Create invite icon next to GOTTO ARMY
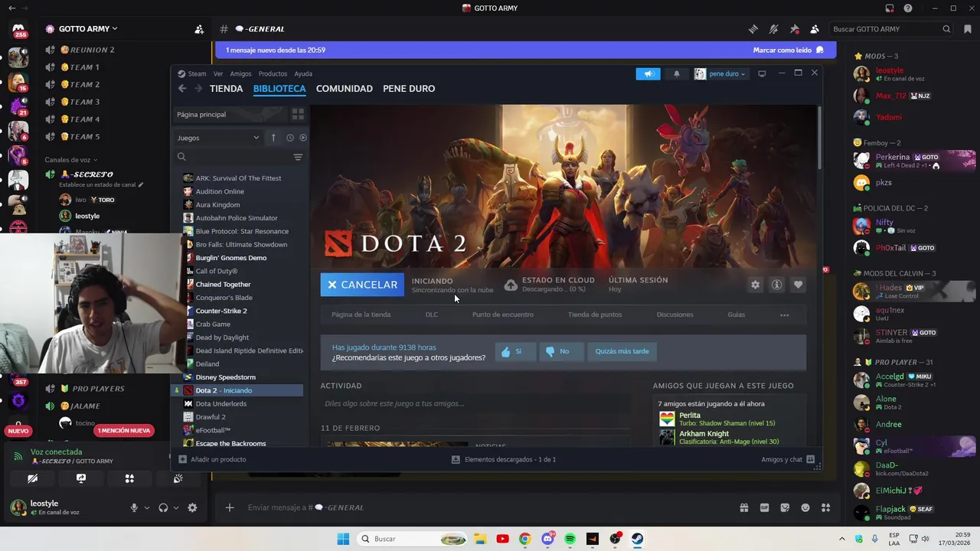 tap(199, 29)
